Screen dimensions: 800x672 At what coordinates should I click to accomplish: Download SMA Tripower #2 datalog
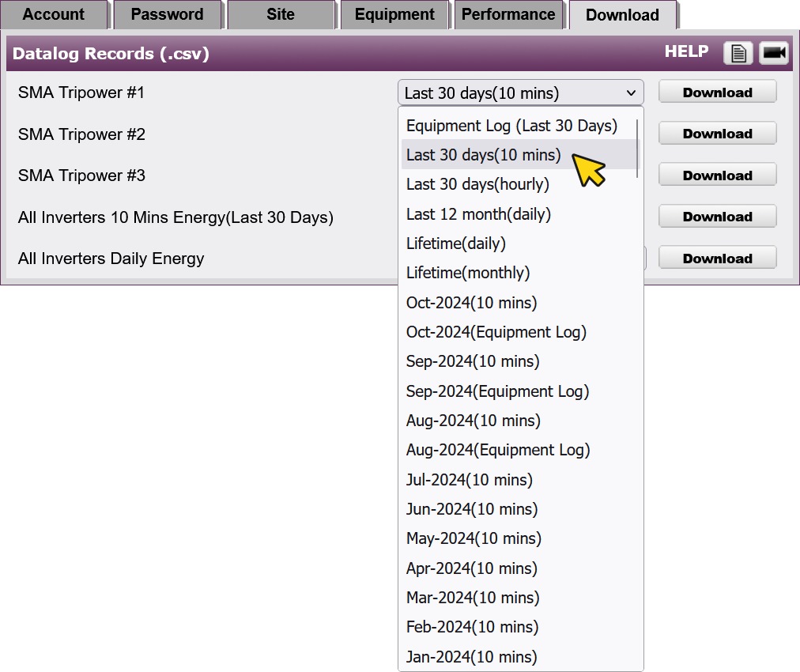point(717,134)
